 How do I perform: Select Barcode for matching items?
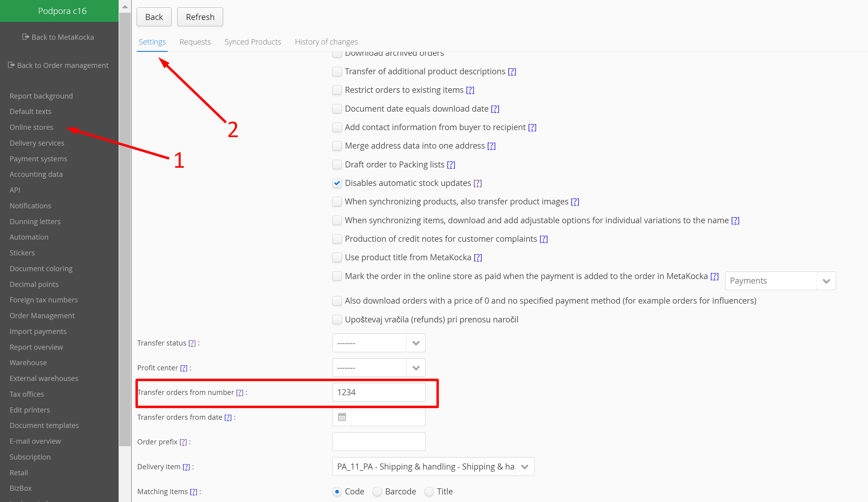point(377,491)
